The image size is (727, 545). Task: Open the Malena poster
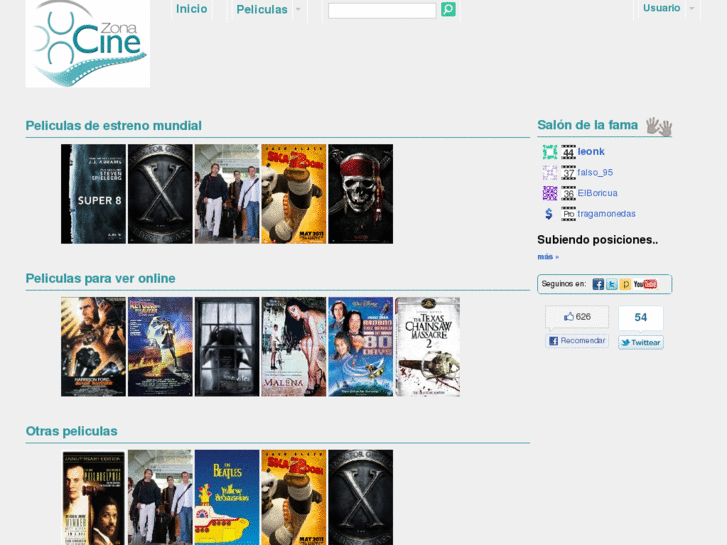tap(293, 347)
